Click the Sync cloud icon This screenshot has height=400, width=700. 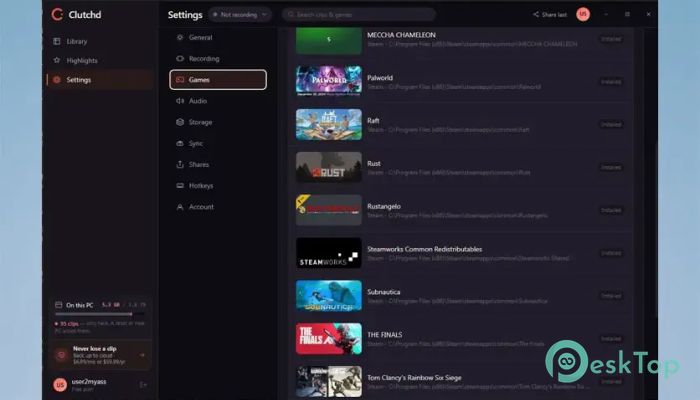tap(180, 143)
